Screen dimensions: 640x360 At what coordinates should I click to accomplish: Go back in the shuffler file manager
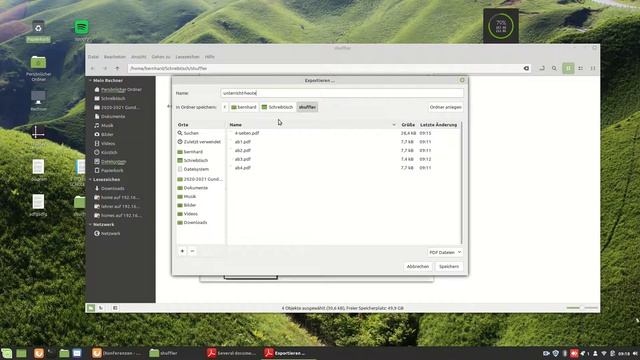pos(93,69)
